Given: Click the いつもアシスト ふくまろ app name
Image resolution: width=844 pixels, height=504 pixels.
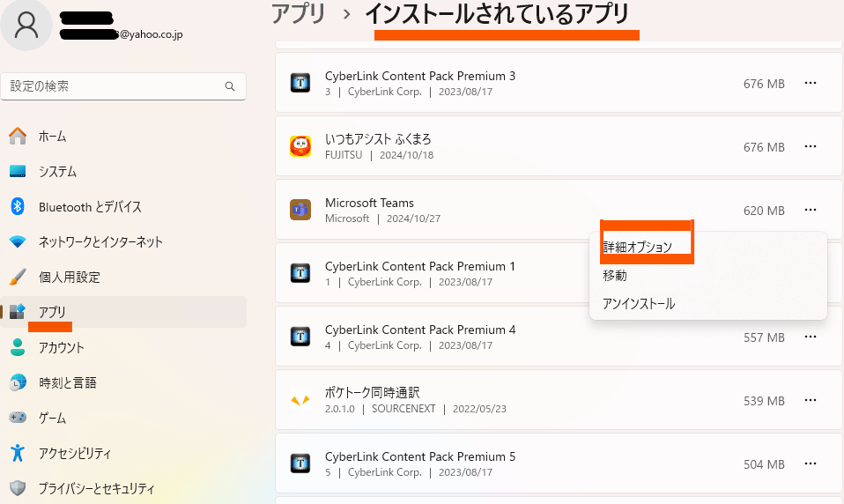Looking at the screenshot, I should [378, 139].
